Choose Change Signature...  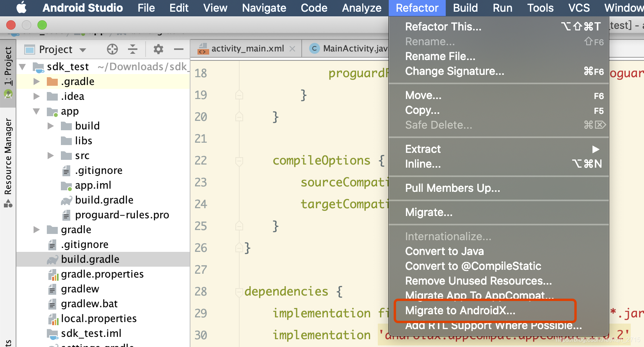coord(499,71)
